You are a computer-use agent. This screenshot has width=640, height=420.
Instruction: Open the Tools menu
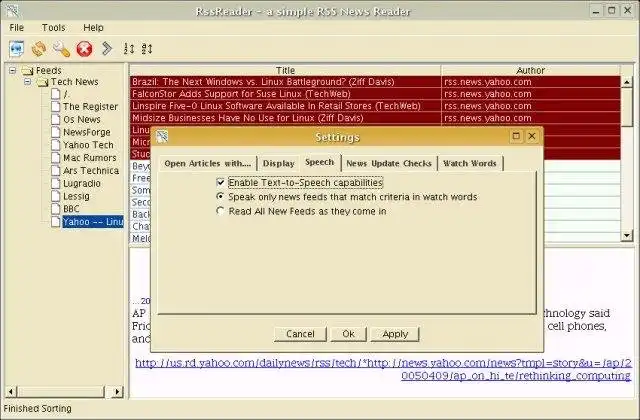click(x=53, y=27)
